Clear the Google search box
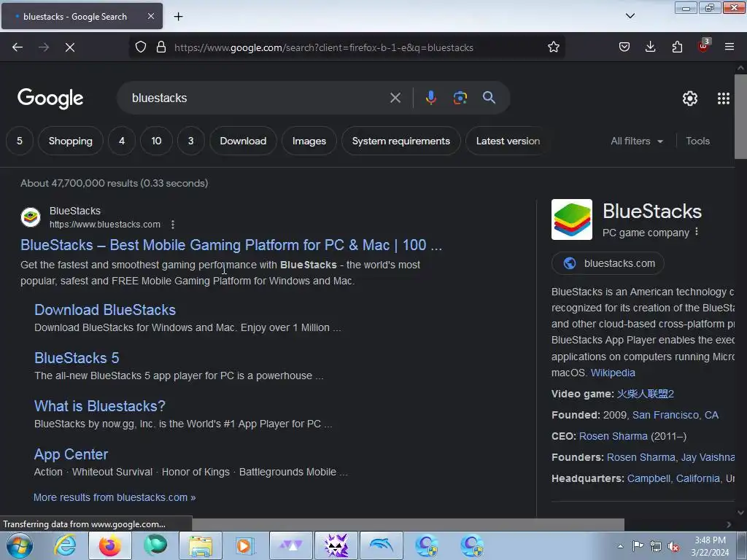Screen dimensions: 747x560 tap(395, 98)
